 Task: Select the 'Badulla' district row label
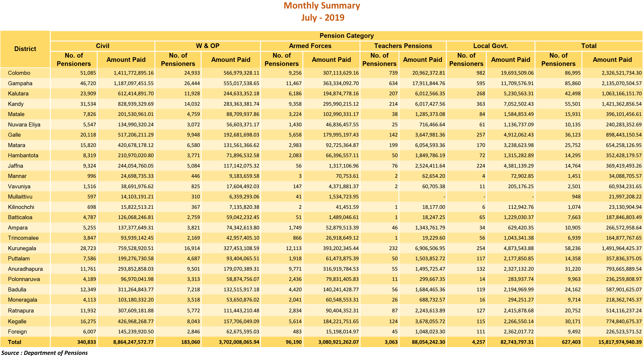[17, 290]
